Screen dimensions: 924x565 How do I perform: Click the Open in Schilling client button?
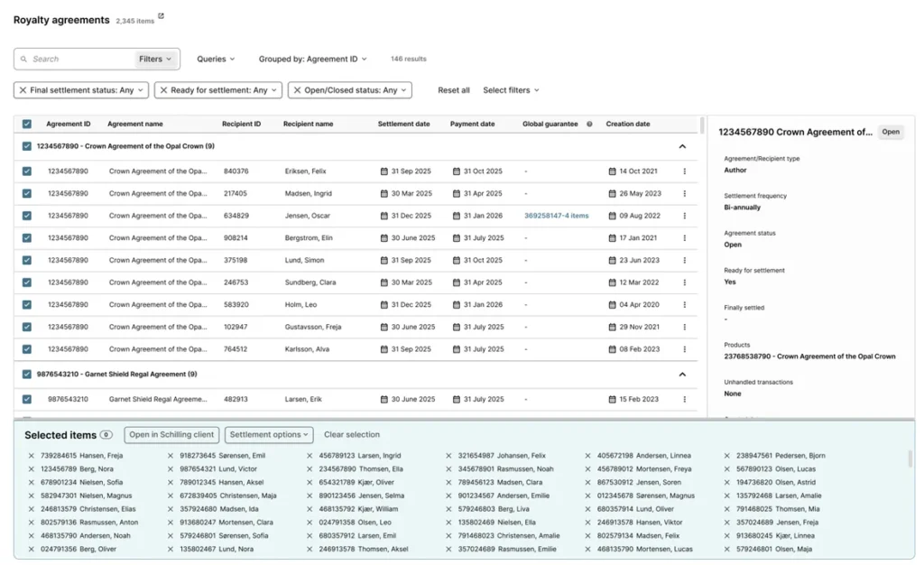pyautogui.click(x=171, y=435)
